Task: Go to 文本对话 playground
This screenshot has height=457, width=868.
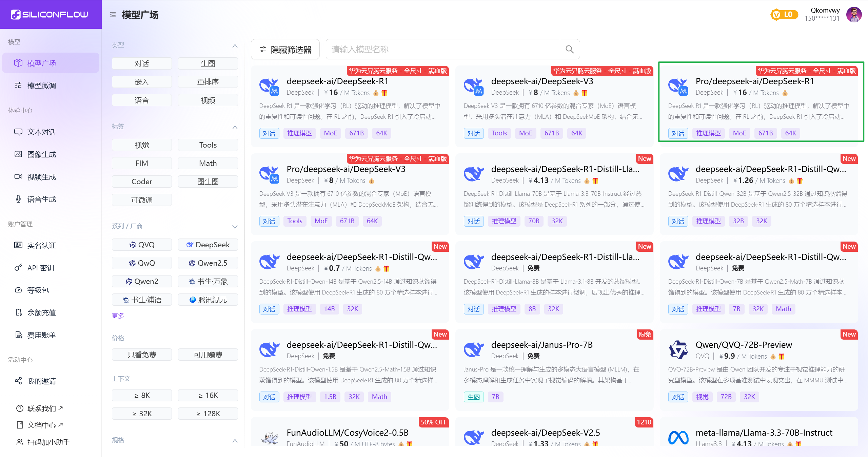Action: click(x=51, y=132)
